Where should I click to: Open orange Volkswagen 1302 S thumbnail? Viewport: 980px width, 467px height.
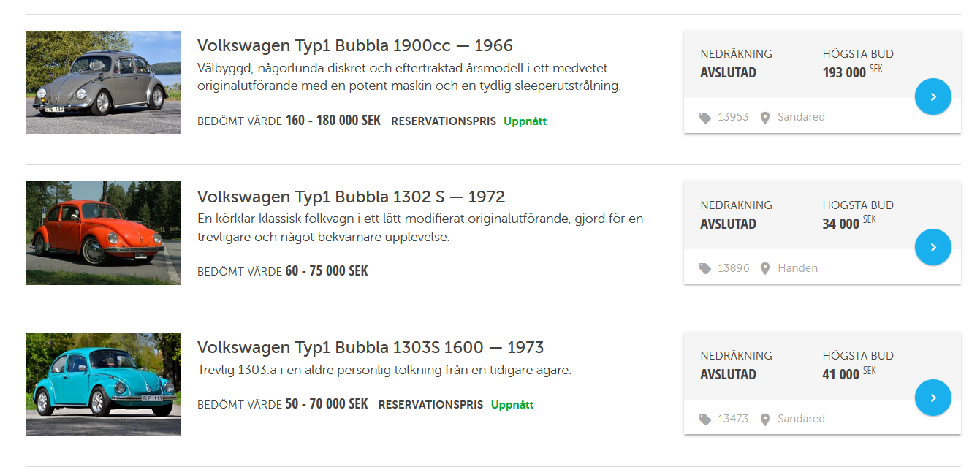pos(103,233)
